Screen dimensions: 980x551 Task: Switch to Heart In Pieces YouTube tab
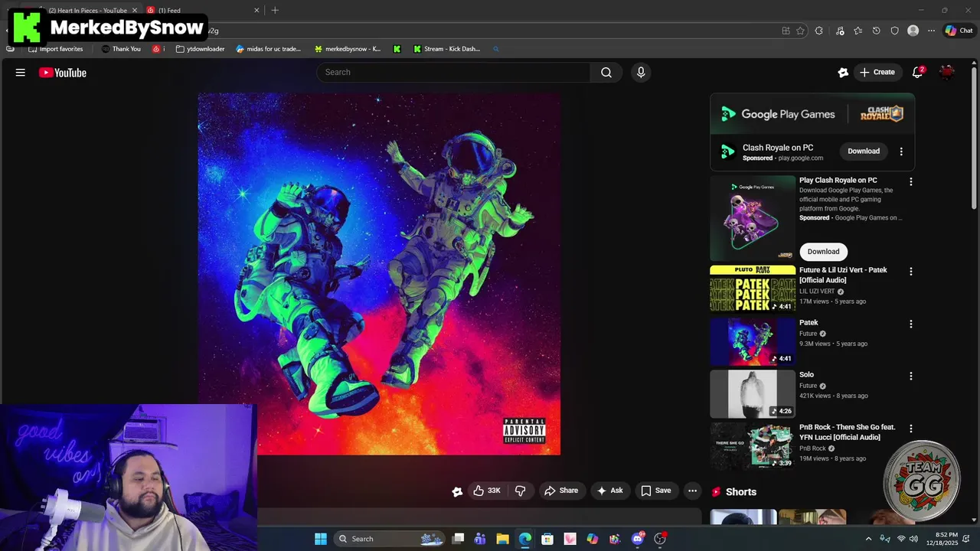[x=88, y=11]
